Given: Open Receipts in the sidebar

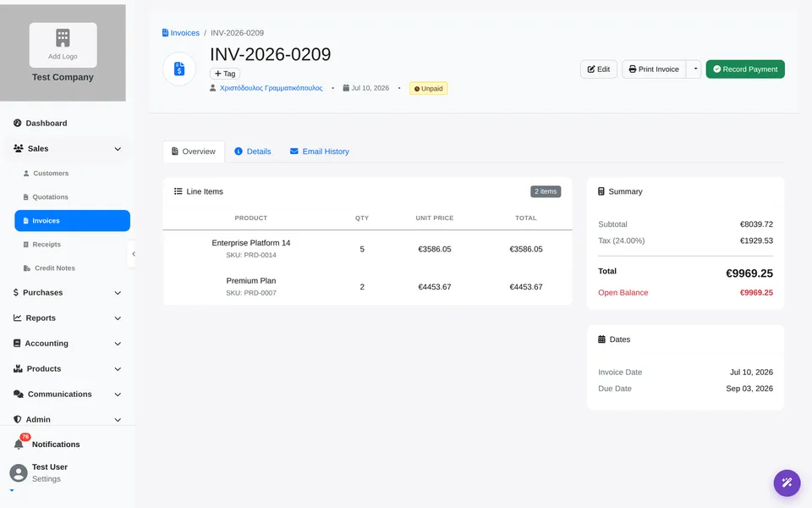Looking at the screenshot, I should coord(72,244).
